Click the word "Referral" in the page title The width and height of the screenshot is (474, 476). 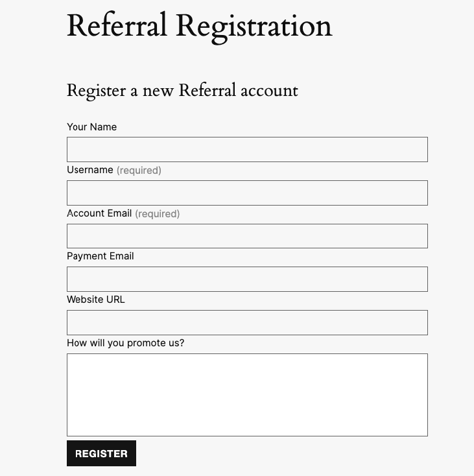pyautogui.click(x=117, y=26)
